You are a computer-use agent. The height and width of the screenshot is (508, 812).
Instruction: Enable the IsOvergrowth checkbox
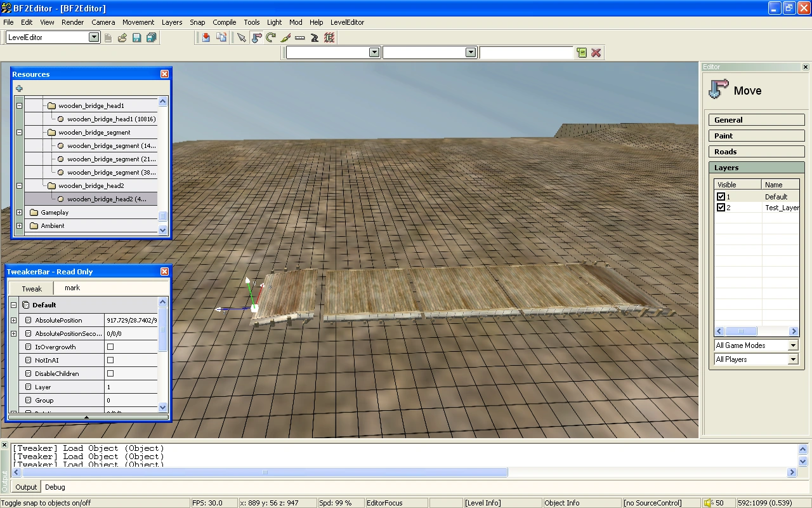[110, 347]
